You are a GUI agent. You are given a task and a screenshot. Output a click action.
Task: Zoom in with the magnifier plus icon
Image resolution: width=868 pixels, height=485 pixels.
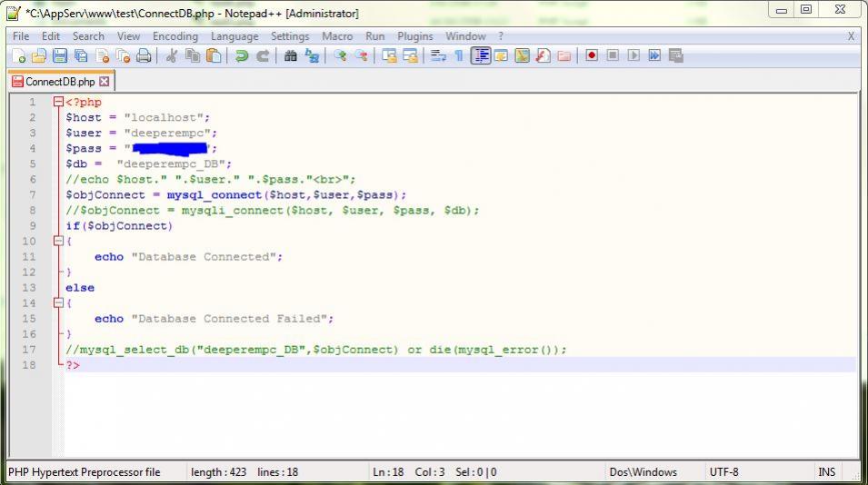[x=340, y=55]
